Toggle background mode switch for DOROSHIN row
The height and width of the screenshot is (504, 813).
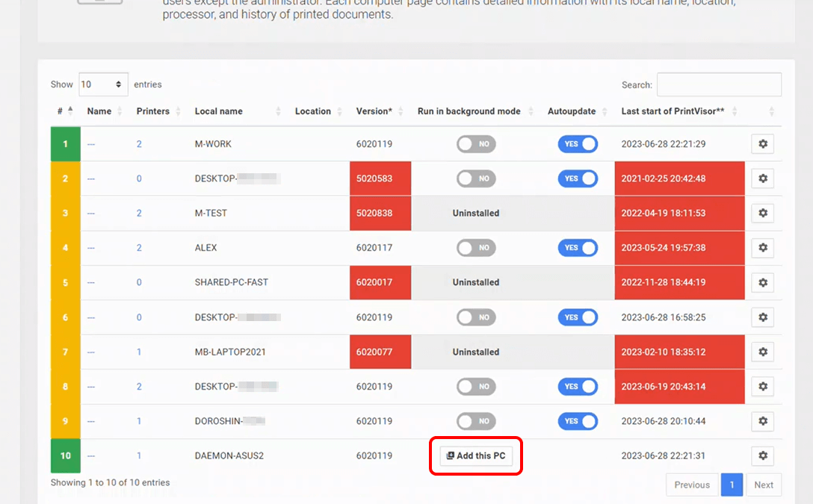(476, 421)
